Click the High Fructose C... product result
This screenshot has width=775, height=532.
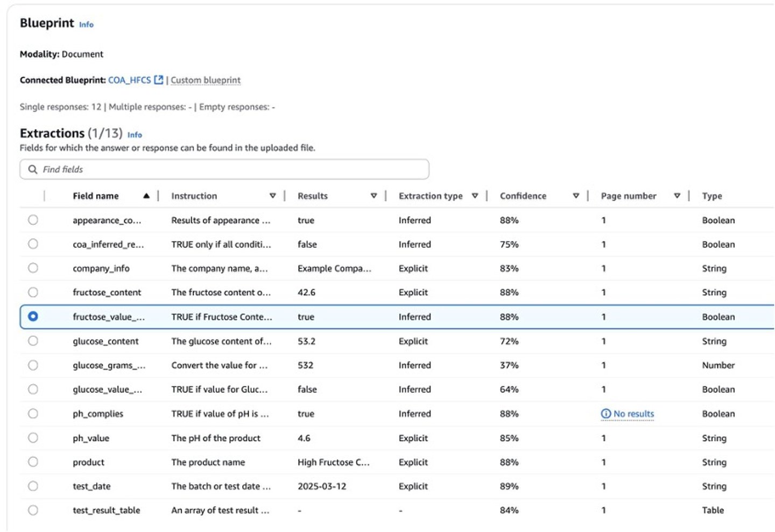click(x=334, y=462)
